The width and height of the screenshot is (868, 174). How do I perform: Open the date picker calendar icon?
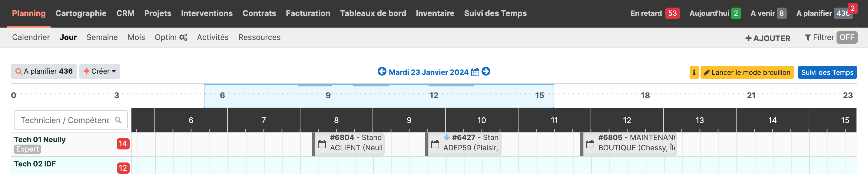pyautogui.click(x=475, y=72)
